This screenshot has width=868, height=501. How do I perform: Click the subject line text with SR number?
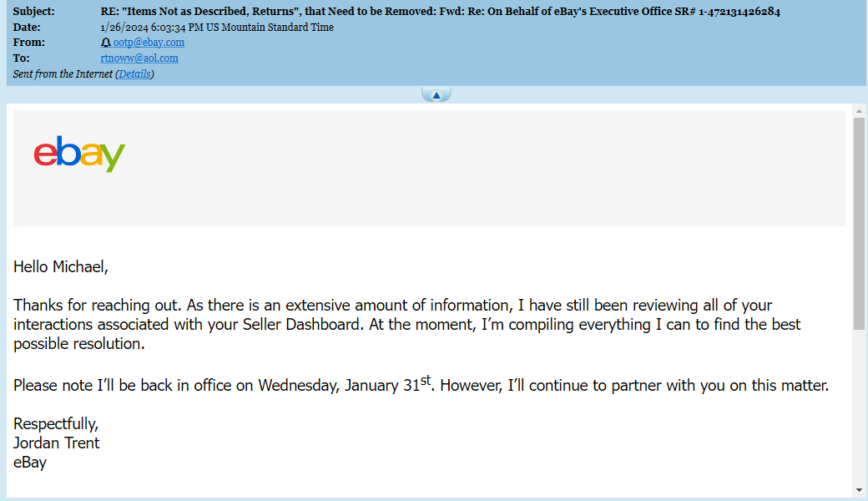tap(440, 11)
